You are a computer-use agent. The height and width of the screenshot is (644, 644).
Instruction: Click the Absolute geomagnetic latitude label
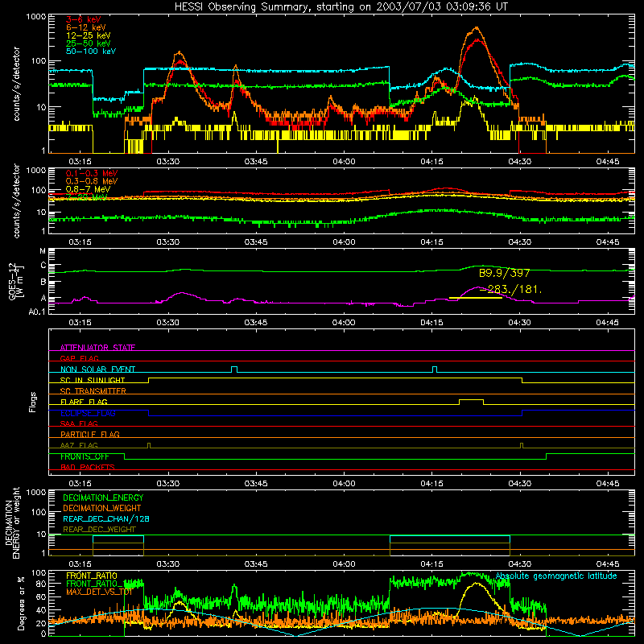pyautogui.click(x=556, y=576)
